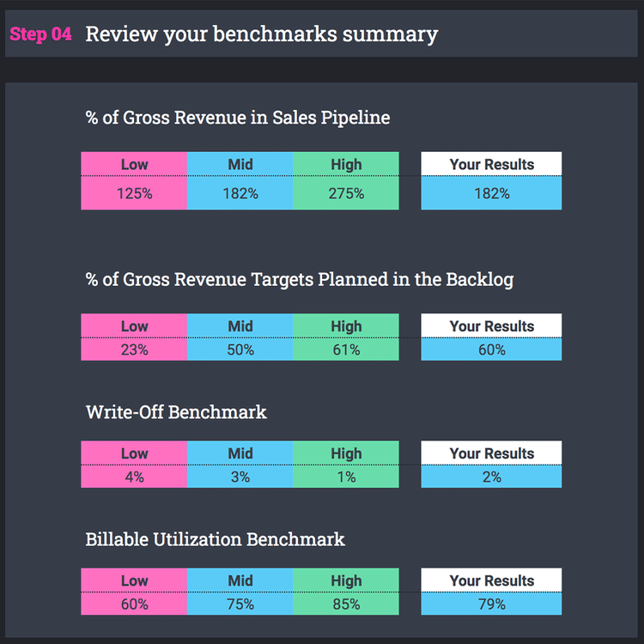Click the 275% High cell for Sales Pipeline
644x644 pixels.
point(346,193)
